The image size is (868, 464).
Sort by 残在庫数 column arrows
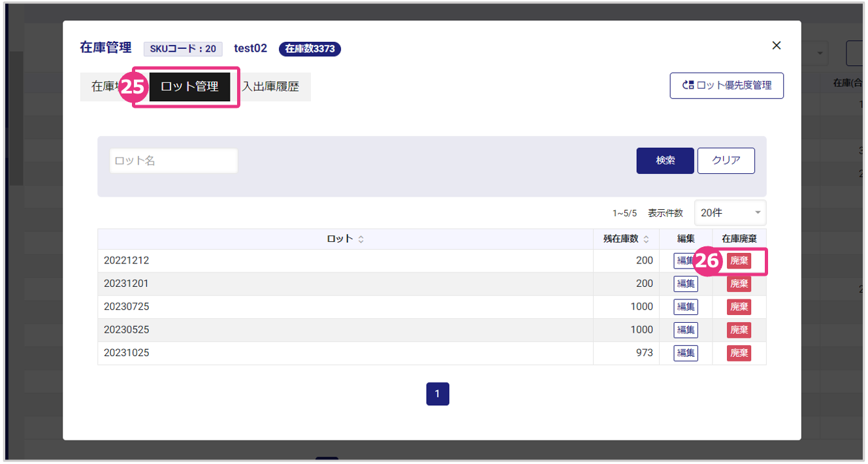click(646, 240)
